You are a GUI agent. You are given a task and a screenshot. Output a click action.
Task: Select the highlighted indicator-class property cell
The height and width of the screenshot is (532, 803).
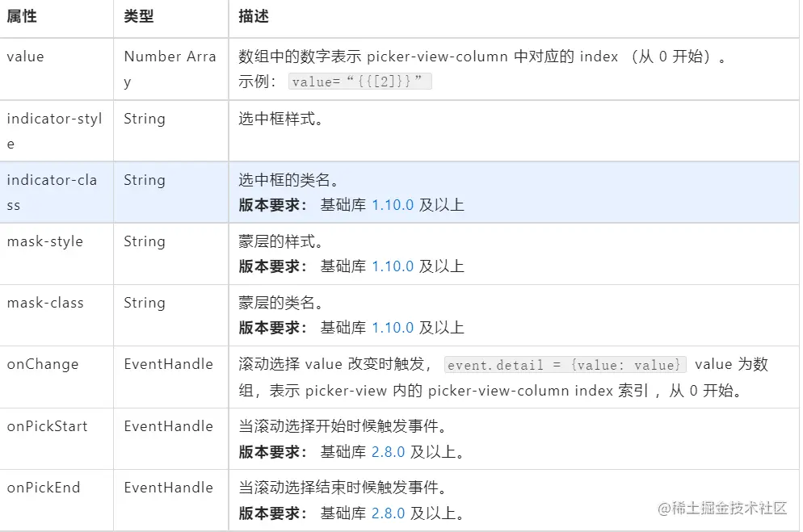click(x=51, y=192)
